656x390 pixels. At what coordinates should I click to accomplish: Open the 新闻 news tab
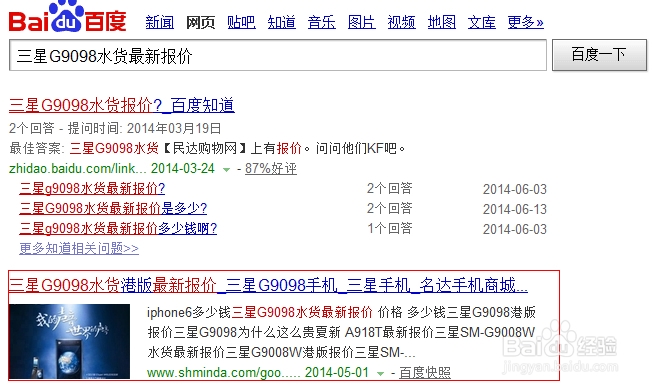(160, 22)
